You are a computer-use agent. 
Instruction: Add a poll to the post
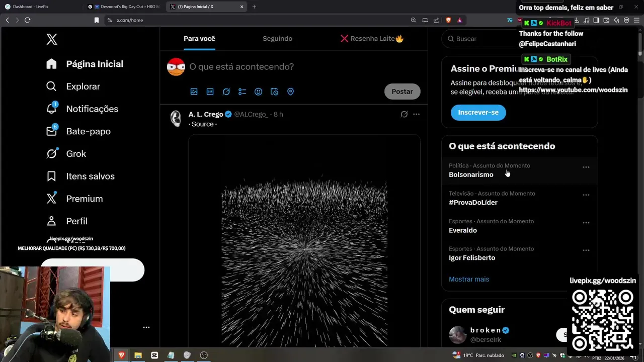(242, 92)
